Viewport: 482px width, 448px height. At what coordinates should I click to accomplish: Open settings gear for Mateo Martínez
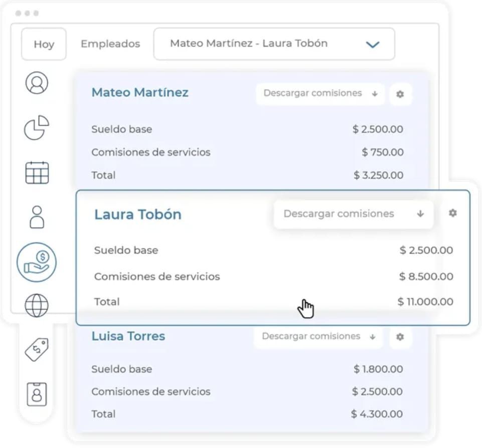tap(400, 94)
